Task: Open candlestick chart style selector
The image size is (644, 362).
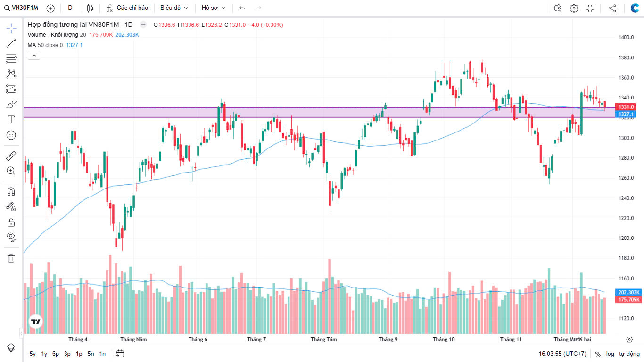Action: pyautogui.click(x=90, y=8)
